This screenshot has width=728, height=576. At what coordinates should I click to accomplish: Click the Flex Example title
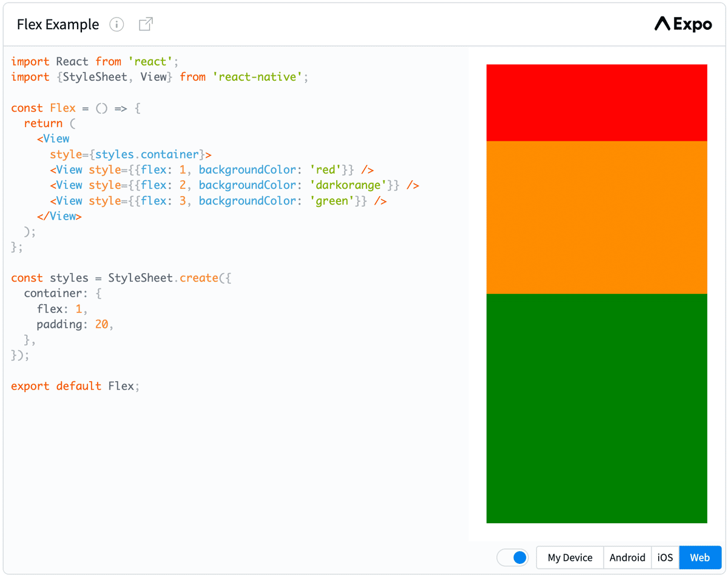[x=58, y=24]
